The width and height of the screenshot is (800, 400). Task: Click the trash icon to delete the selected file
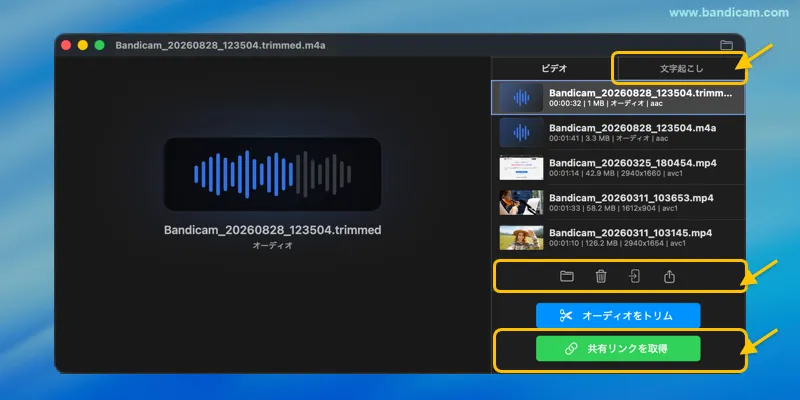coord(601,277)
